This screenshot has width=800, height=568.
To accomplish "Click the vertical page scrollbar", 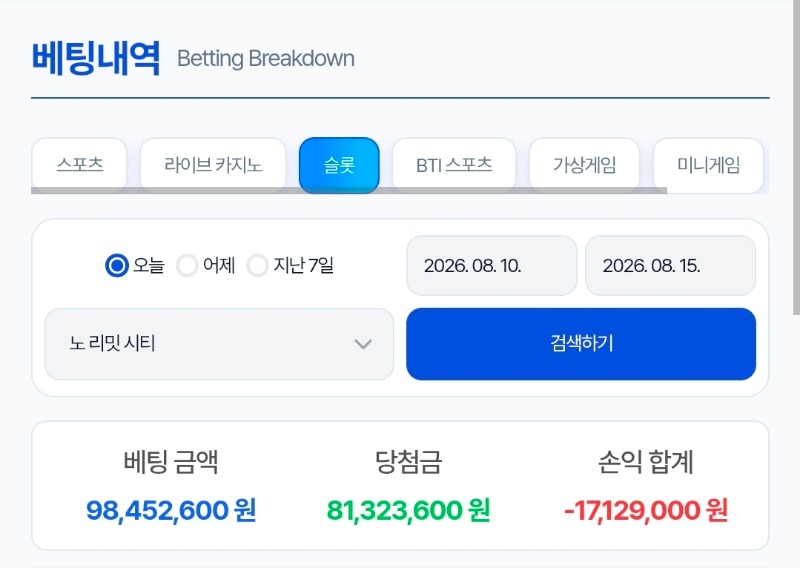I will pyautogui.click(x=795, y=157).
